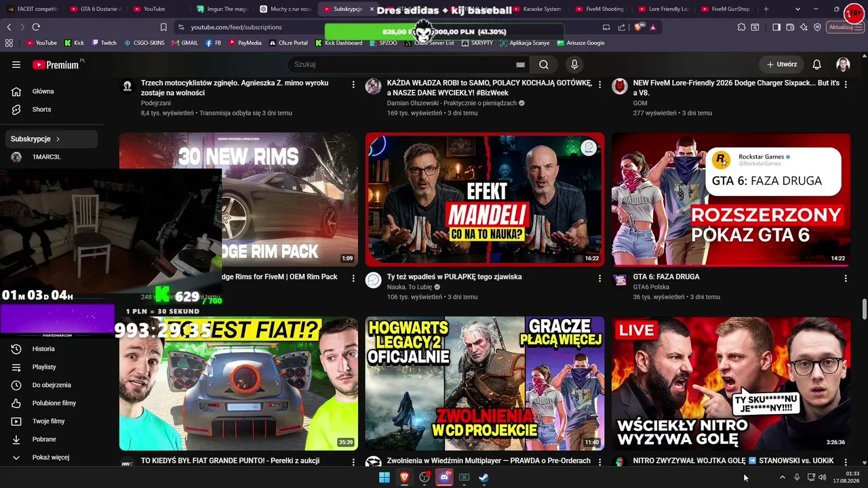The height and width of the screenshot is (488, 868).
Task: Open the 1MARC3L channel subscription
Action: coord(46,157)
